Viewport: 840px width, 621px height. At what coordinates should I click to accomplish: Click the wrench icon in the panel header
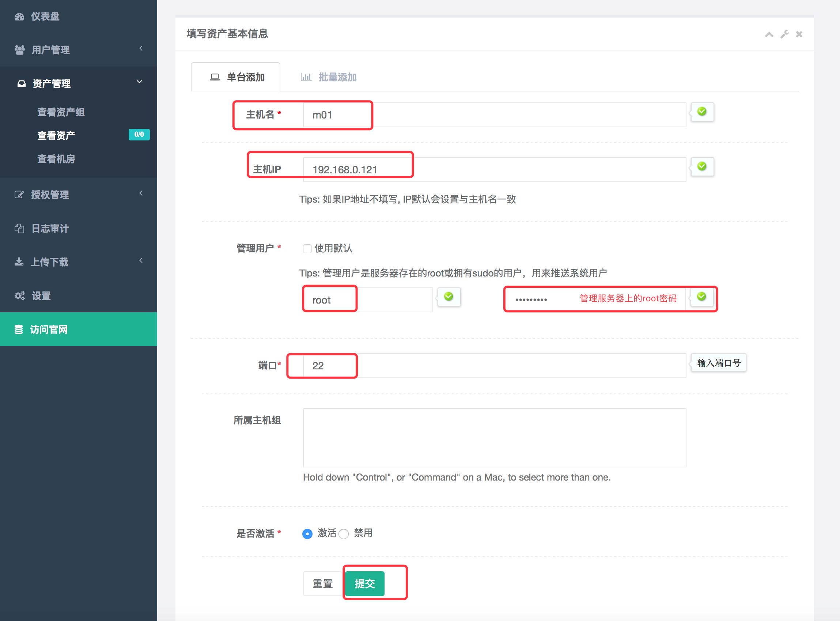(x=784, y=34)
